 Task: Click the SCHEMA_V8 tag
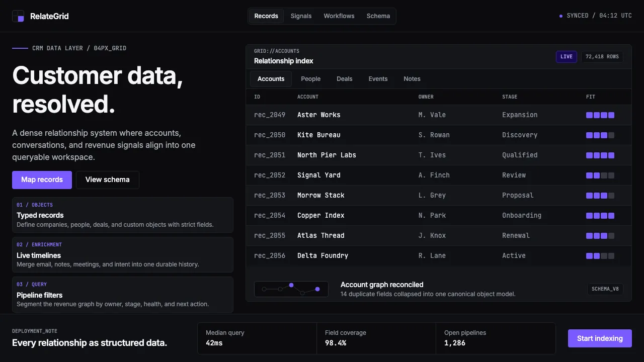click(605, 289)
